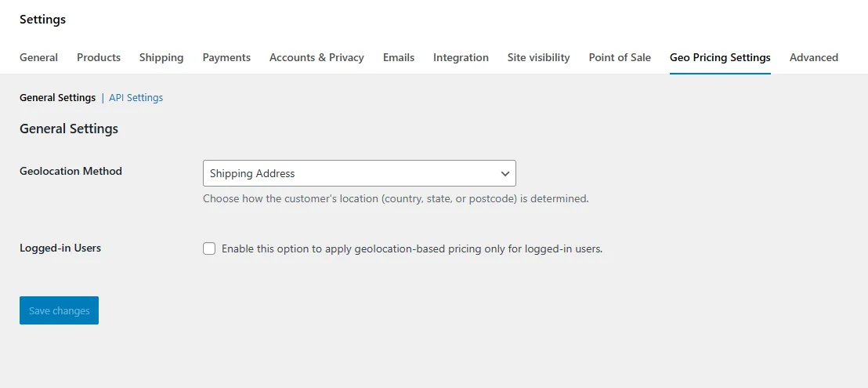Screen dimensions: 868x388
Task: Enable geolocation pricing for logged-in users checkbox
Action: pyautogui.click(x=208, y=248)
